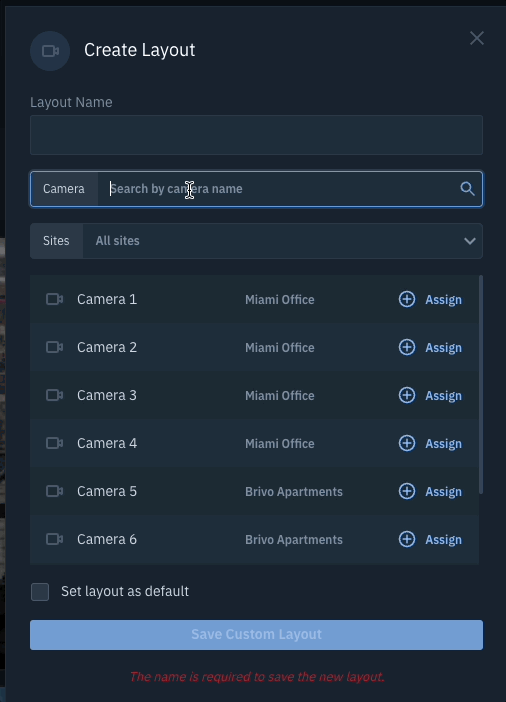Click Assign link for Camera 2

443,347
